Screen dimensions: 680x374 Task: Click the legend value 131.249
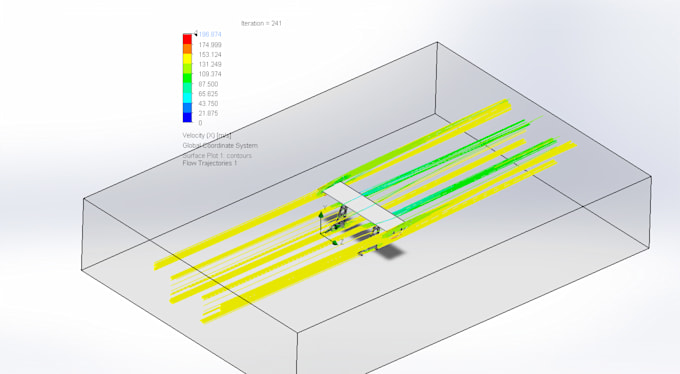pos(210,64)
